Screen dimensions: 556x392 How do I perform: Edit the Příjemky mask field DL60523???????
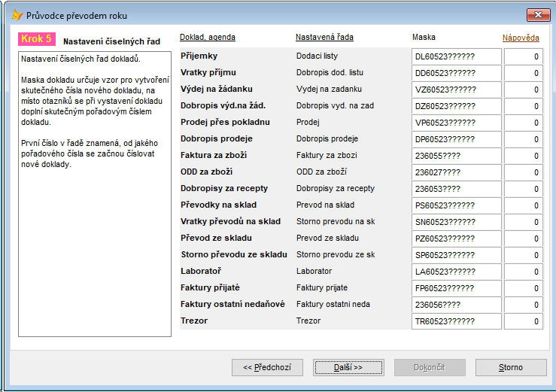pos(457,56)
